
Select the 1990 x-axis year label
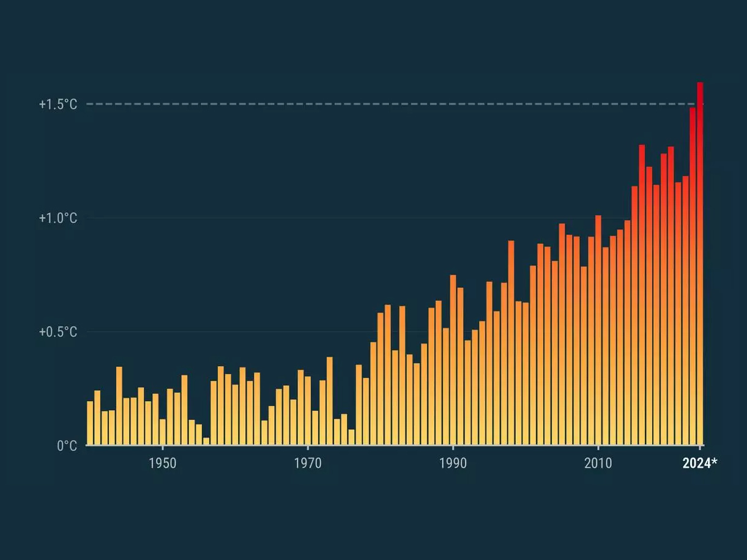click(x=453, y=463)
